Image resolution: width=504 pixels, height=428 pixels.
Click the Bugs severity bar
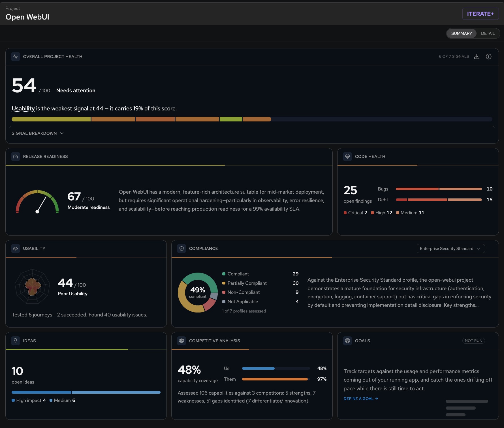click(439, 189)
